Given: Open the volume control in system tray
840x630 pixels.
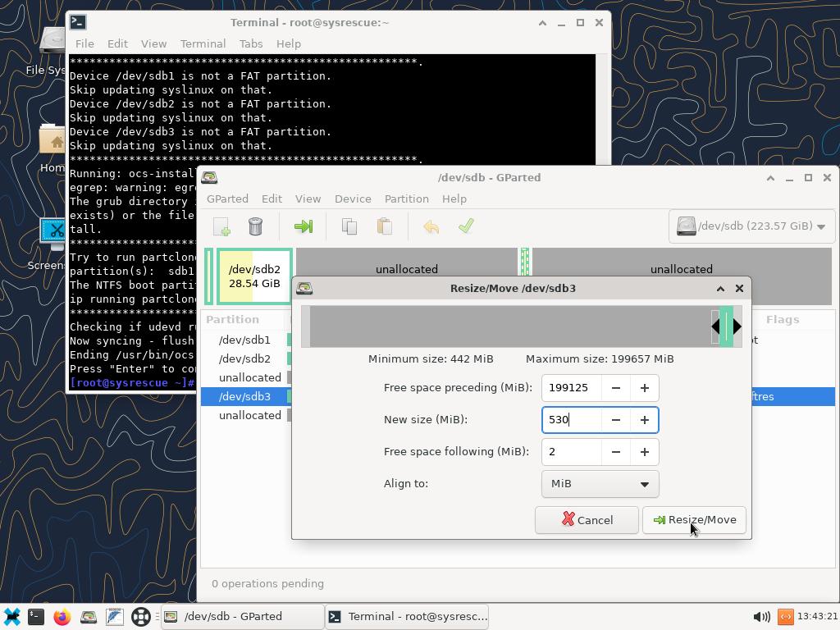Looking at the screenshot, I should coord(760,617).
